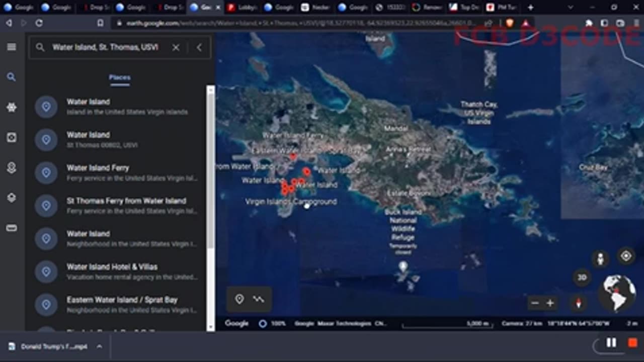Select the Search icon in left sidebar

tap(12, 77)
